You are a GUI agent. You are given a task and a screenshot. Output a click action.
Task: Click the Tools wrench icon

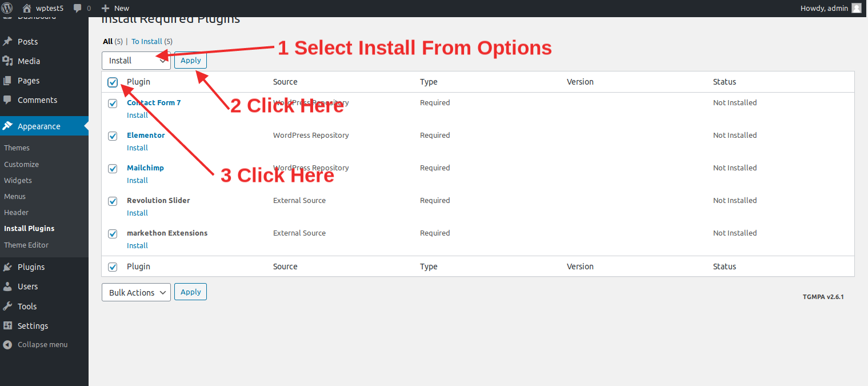[7, 306]
